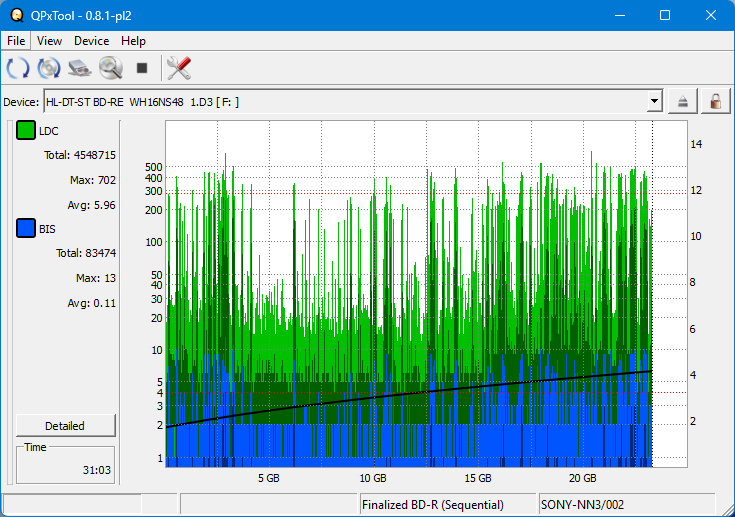Viewport: 735px width, 517px height.
Task: Open preferences wrench and screwdriver icon
Action: tap(179, 68)
